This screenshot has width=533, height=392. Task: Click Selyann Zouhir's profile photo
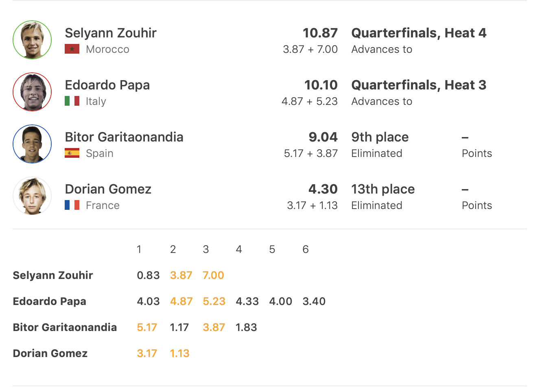pyautogui.click(x=32, y=40)
